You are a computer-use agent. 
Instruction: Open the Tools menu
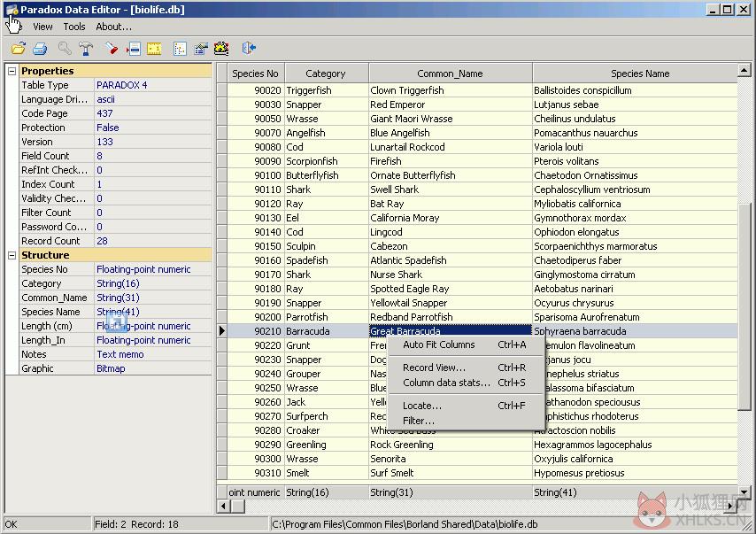pos(74,27)
